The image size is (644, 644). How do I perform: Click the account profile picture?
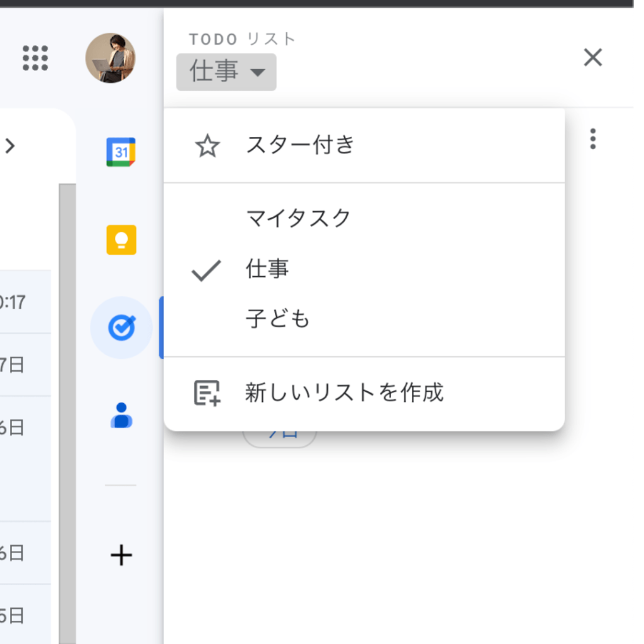coord(110,58)
